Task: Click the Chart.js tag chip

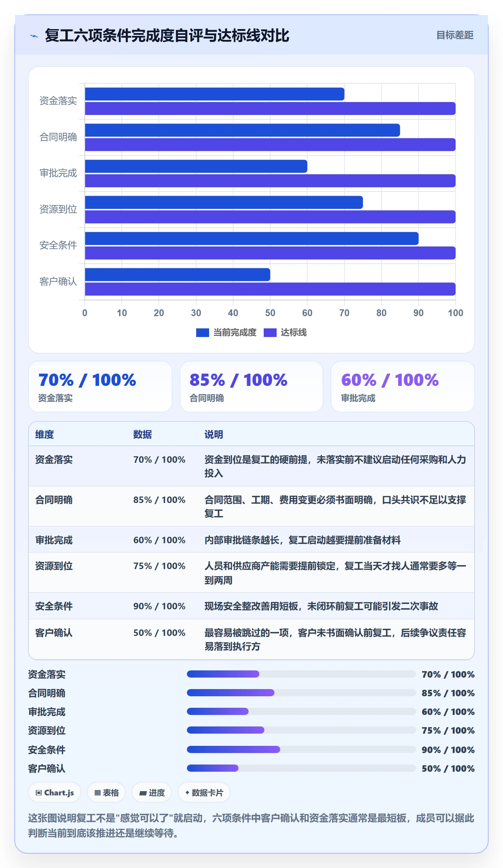Action: pos(55,793)
